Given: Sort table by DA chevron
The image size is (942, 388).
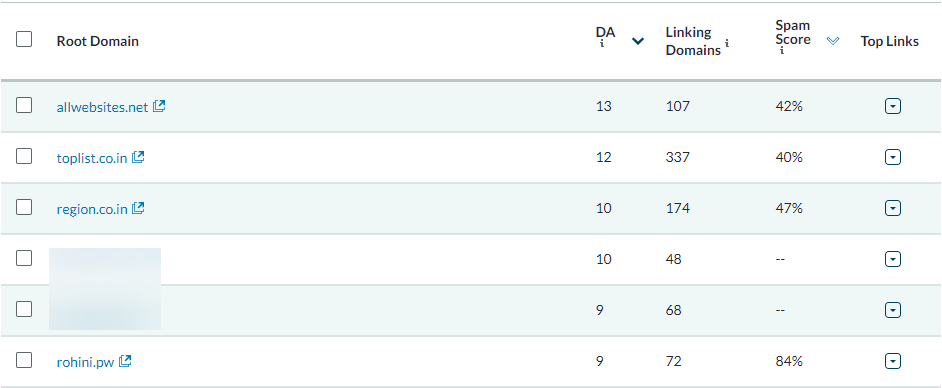Looking at the screenshot, I should click(x=638, y=41).
